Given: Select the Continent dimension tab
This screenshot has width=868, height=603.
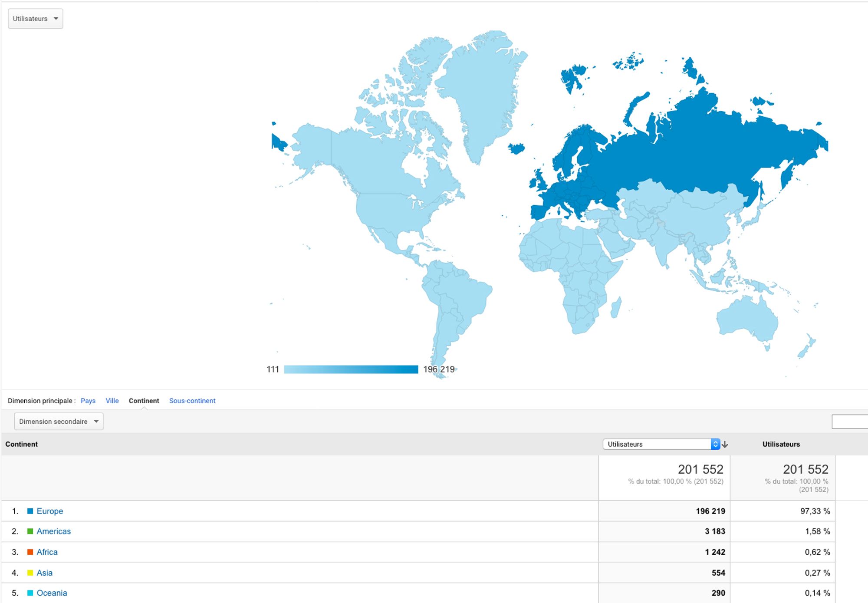Looking at the screenshot, I should (x=144, y=401).
